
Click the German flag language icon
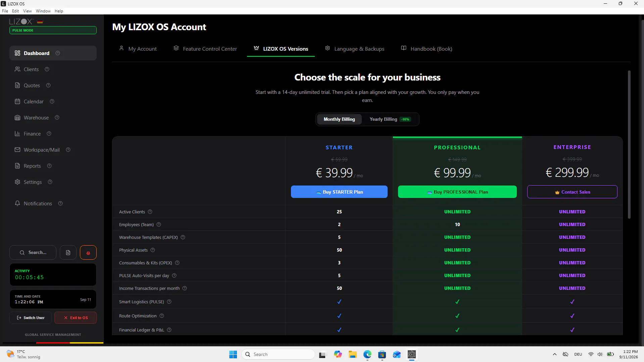(40, 21)
